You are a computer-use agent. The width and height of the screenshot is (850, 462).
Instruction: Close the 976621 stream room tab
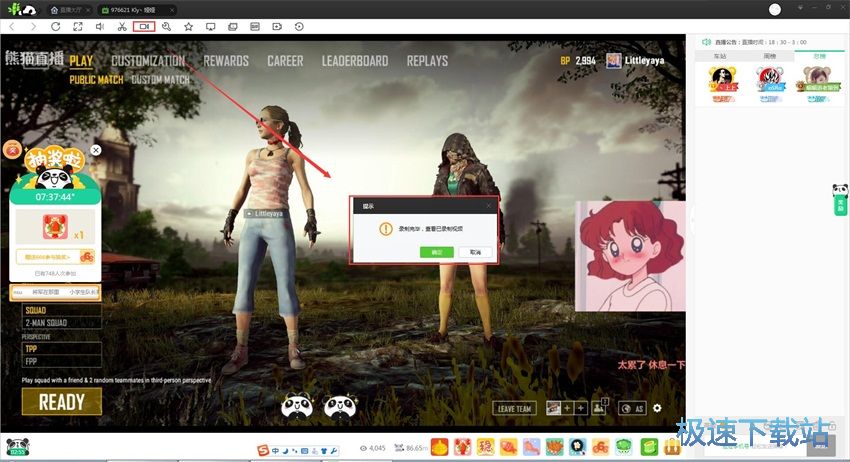(x=172, y=10)
